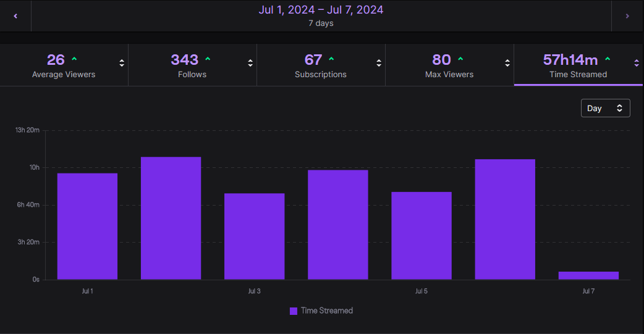Click the 3h 20m y-axis label
The height and width of the screenshot is (334, 644).
28,242
